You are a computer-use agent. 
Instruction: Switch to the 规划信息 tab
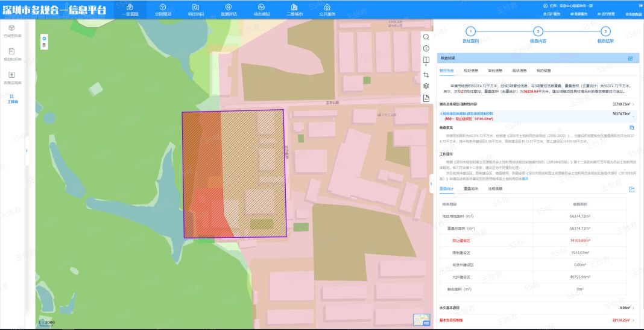click(x=471, y=71)
